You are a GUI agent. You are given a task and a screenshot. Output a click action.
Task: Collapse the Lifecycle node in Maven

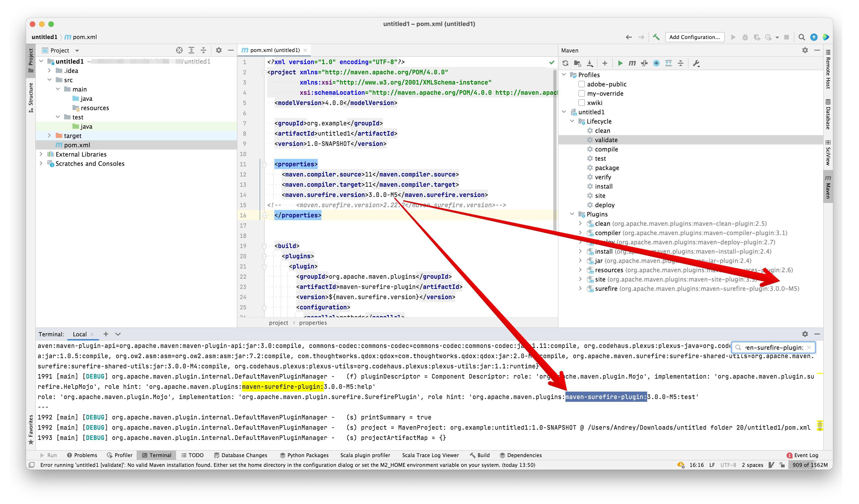point(572,121)
